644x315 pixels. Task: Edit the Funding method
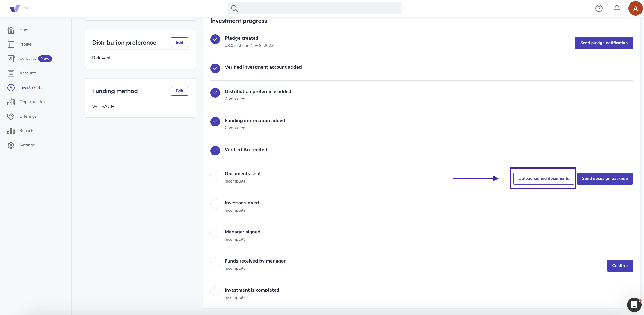click(x=179, y=91)
